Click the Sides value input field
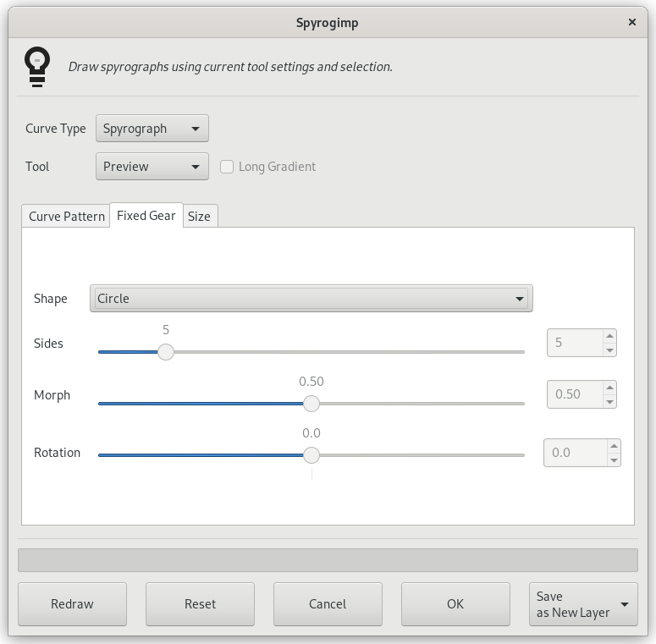Image resolution: width=656 pixels, height=644 pixels. (575, 343)
